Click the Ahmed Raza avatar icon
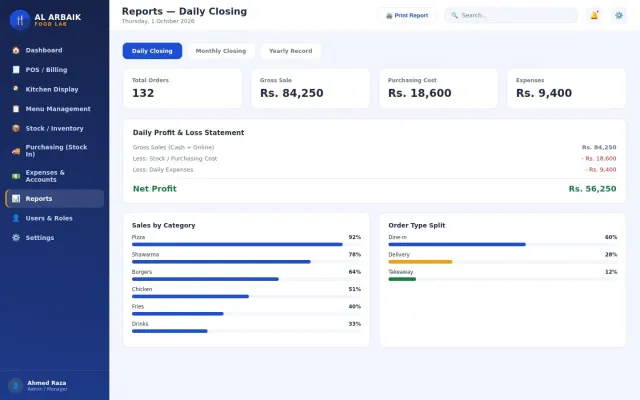This screenshot has width=640, height=400. pyautogui.click(x=16, y=385)
